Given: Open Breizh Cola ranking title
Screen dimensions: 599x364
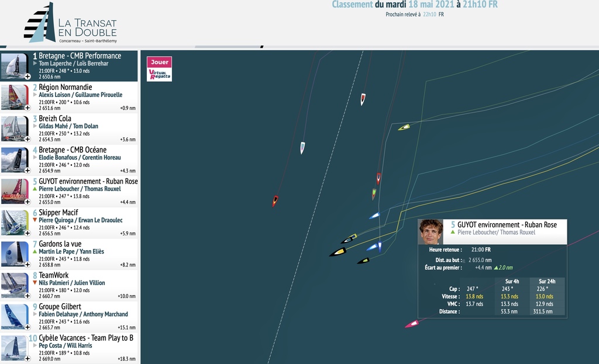Looking at the screenshot, I should (55, 118).
